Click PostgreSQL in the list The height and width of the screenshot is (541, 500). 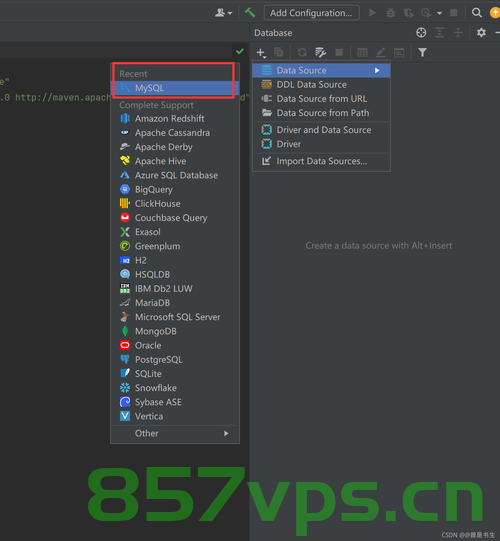175,360
